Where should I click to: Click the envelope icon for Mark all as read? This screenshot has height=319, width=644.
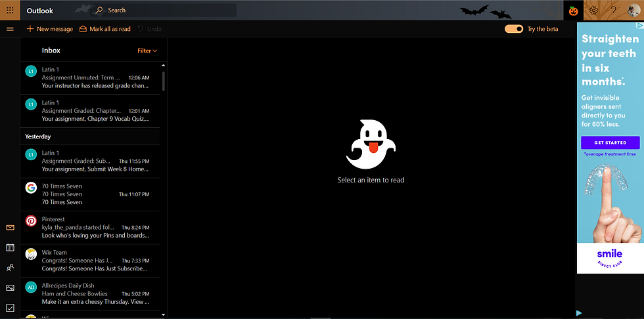(83, 29)
